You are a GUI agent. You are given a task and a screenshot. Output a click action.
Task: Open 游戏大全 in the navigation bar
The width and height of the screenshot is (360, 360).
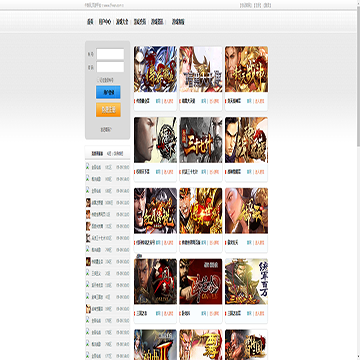point(122,22)
